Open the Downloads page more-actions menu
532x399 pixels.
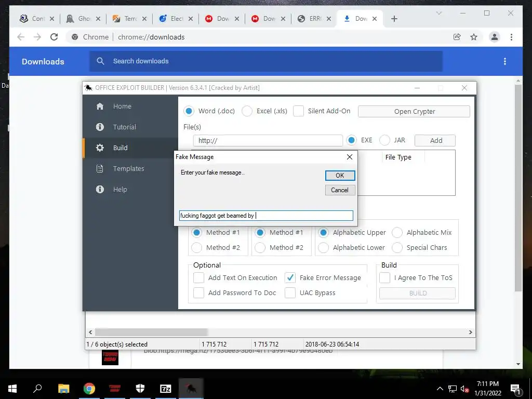pyautogui.click(x=505, y=61)
